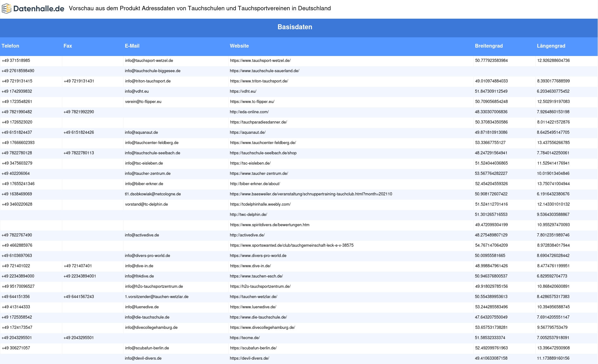Click fax number +49 6441567243
The height and width of the screenshot is (364, 598).
point(79,297)
